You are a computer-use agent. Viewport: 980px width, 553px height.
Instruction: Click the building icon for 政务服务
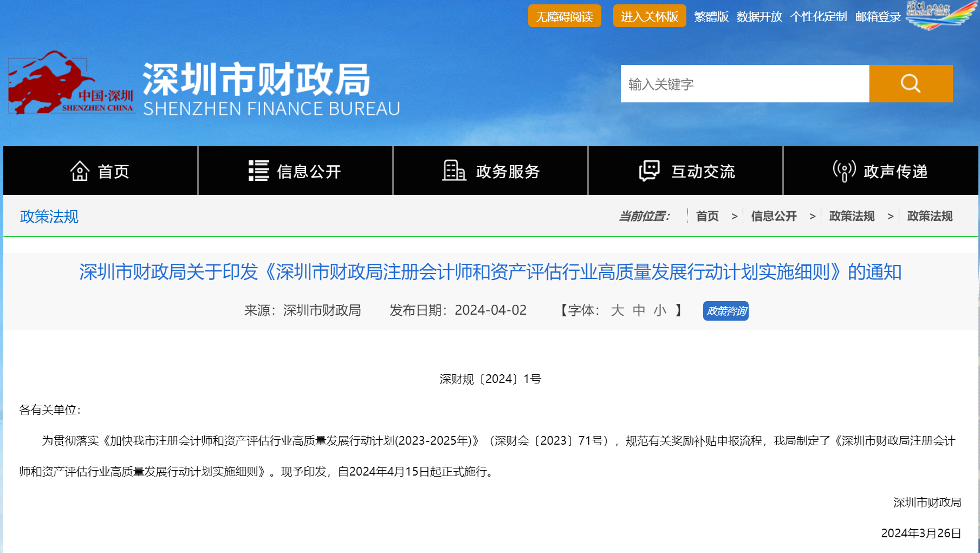point(454,170)
